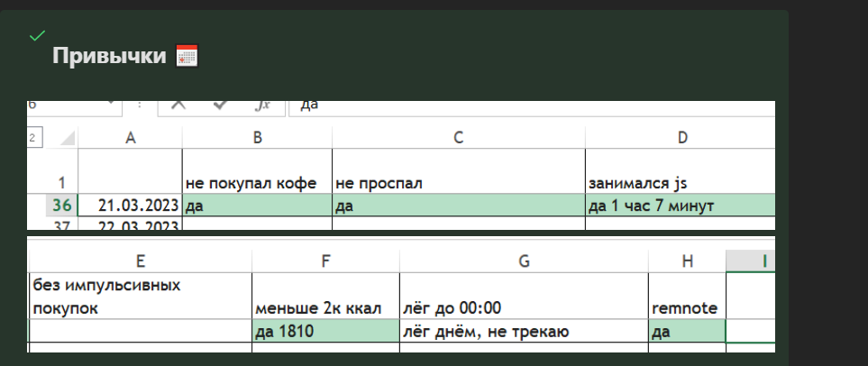Select column B header
The width and height of the screenshot is (868, 366).
257,138
